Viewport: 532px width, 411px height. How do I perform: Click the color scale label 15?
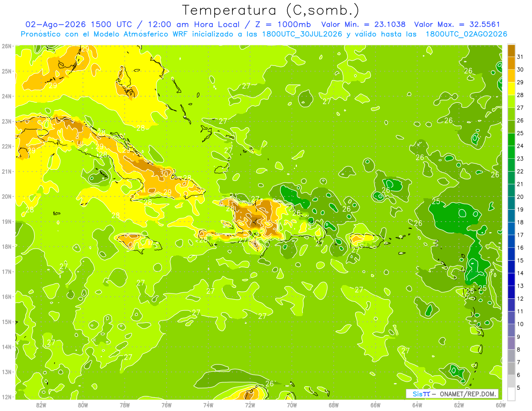520,261
